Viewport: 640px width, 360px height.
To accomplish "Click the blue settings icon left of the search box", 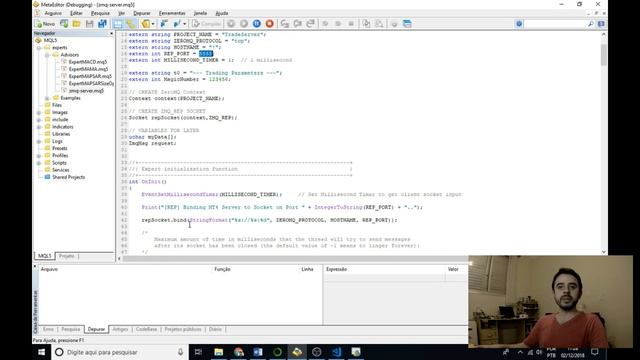I will tap(519, 24).
